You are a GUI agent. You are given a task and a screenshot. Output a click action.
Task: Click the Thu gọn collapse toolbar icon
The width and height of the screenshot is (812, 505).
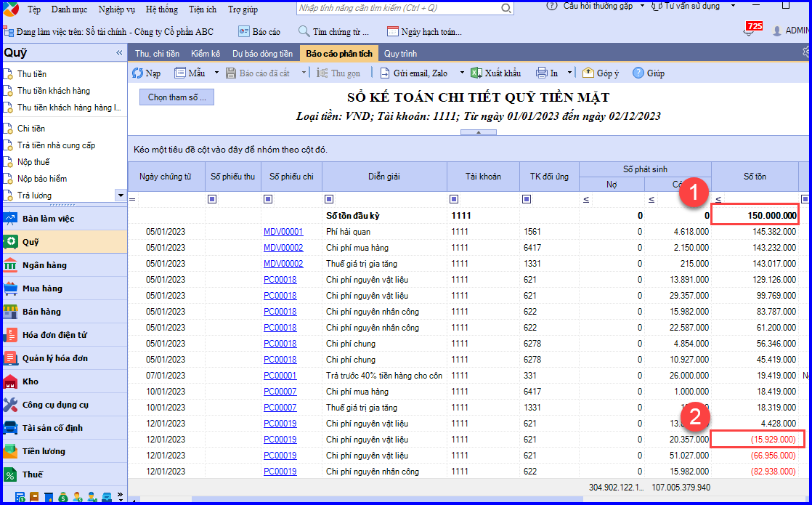(322, 73)
